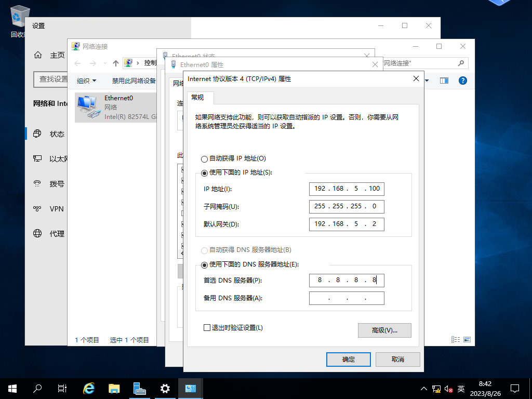
Task: Open 状态 page in Settings sidebar
Action: click(48, 134)
